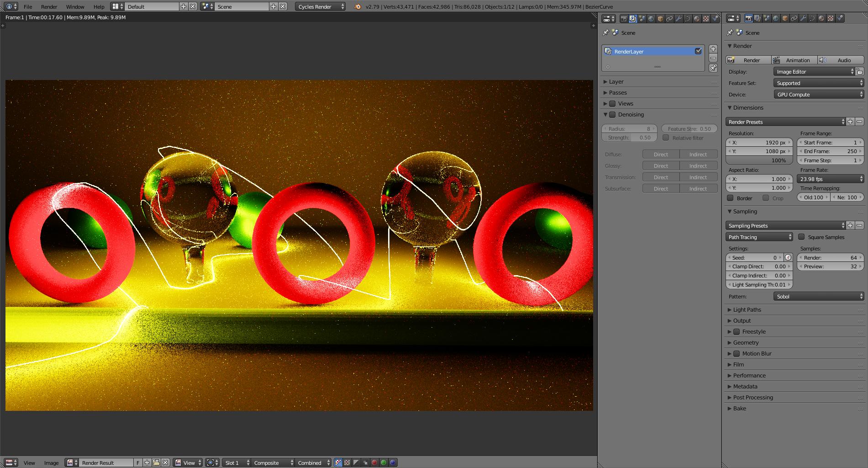Remove the selected render layer
Screen dimensions: 868x468
coord(713,58)
